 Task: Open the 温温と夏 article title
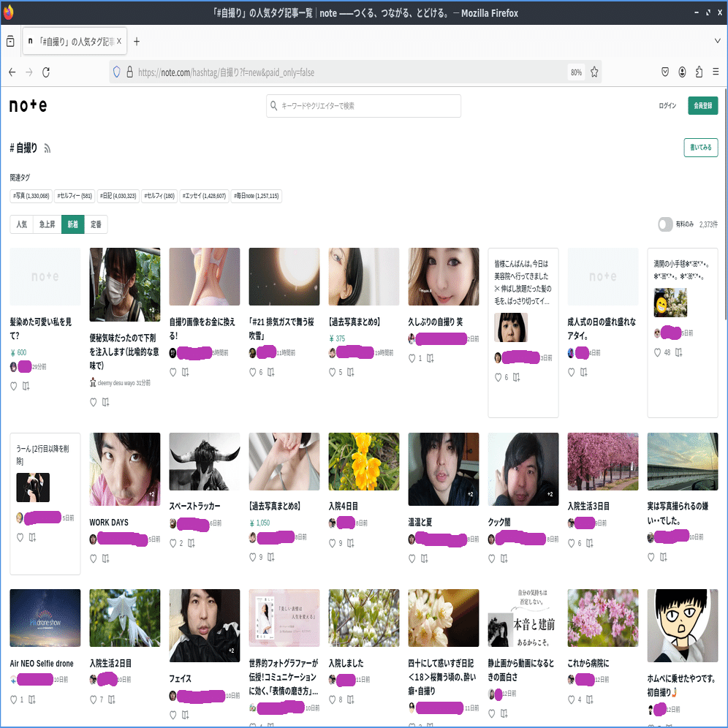420,522
